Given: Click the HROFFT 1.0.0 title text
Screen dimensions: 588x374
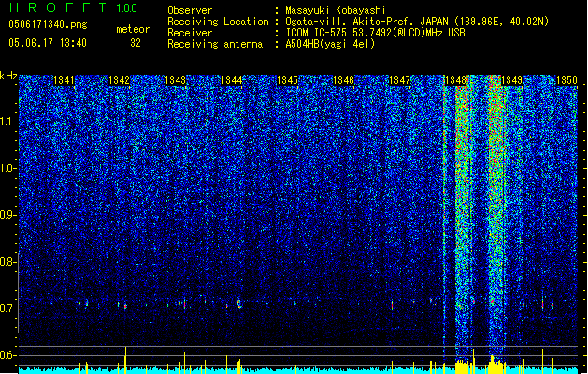Looking at the screenshot, I should click(74, 7).
